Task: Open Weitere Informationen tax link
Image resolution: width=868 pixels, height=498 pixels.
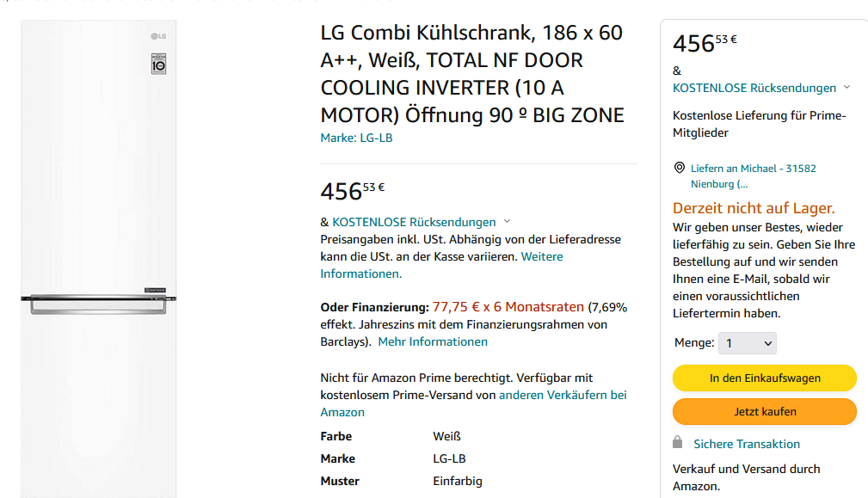Action: point(441,265)
